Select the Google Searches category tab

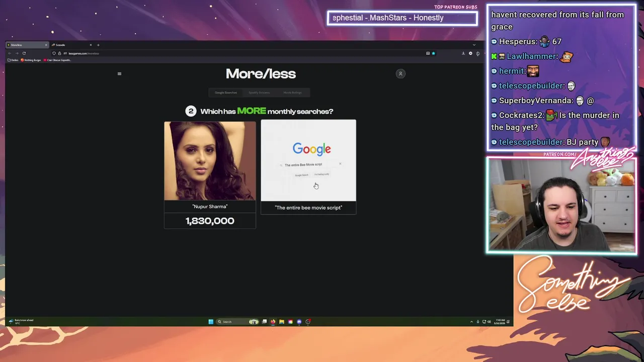pyautogui.click(x=226, y=93)
